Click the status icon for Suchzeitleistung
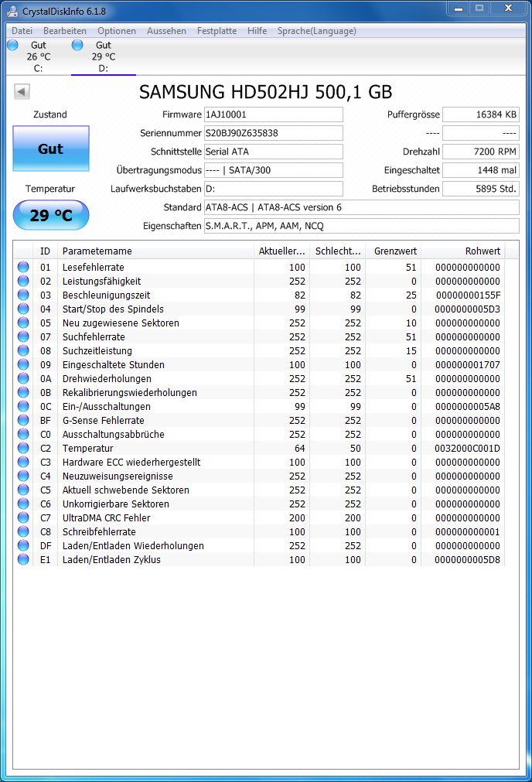Image resolution: width=532 pixels, height=782 pixels. coord(23,350)
